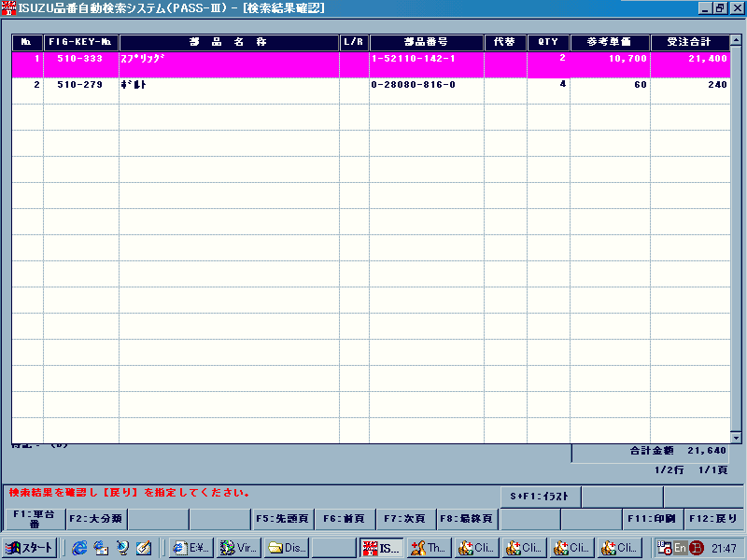Click FIG-KEY cell 510-333

click(80, 59)
